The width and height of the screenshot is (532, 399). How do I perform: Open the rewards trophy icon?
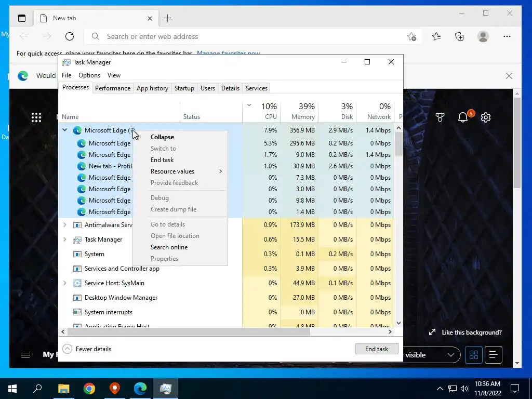[x=440, y=117]
